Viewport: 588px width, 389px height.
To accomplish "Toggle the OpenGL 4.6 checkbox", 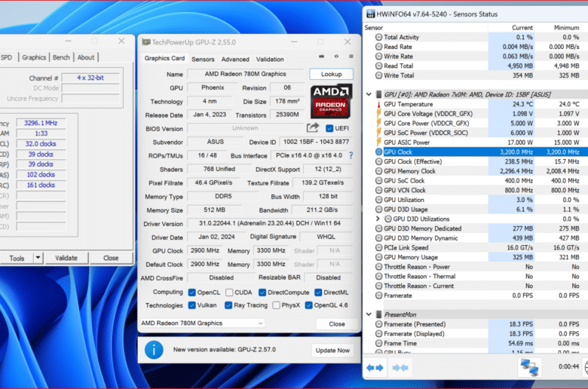I will 308,305.
